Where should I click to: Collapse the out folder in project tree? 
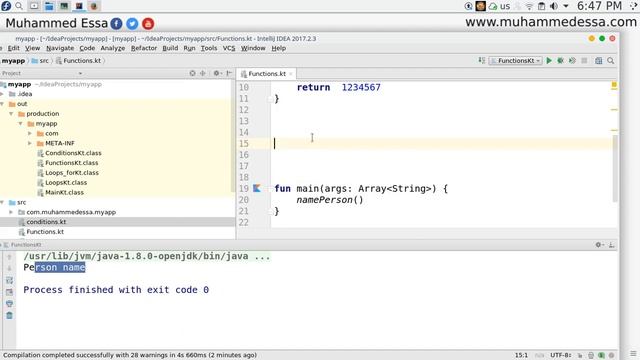[x=2, y=104]
